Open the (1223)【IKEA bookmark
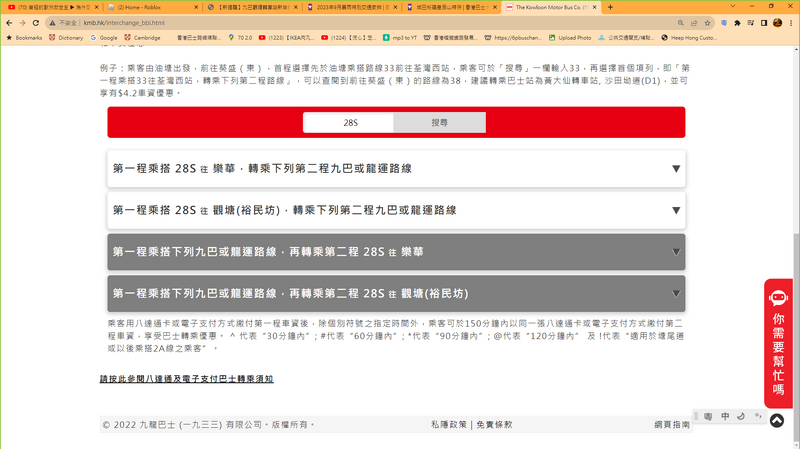This screenshot has height=449, width=800. (x=287, y=38)
